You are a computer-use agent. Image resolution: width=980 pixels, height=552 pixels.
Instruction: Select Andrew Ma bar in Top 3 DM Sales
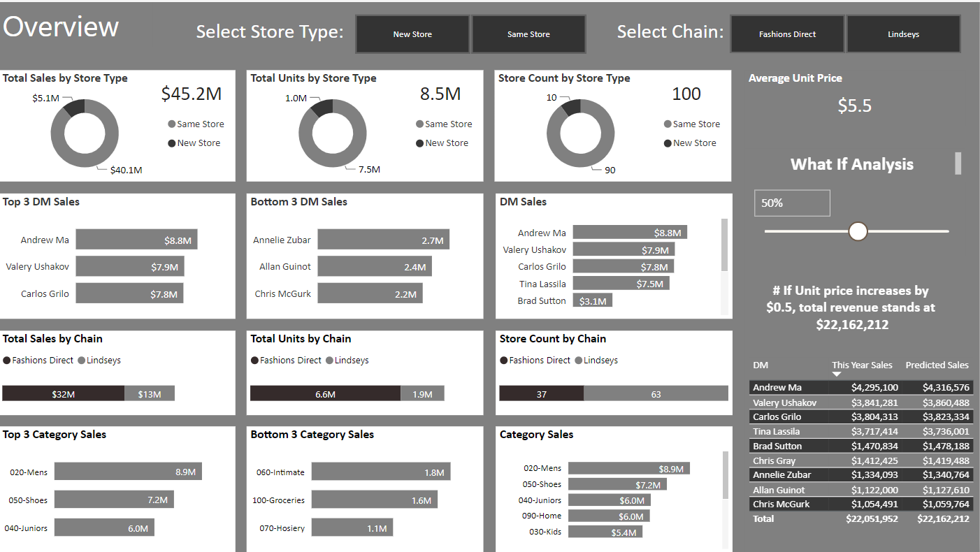pos(136,240)
